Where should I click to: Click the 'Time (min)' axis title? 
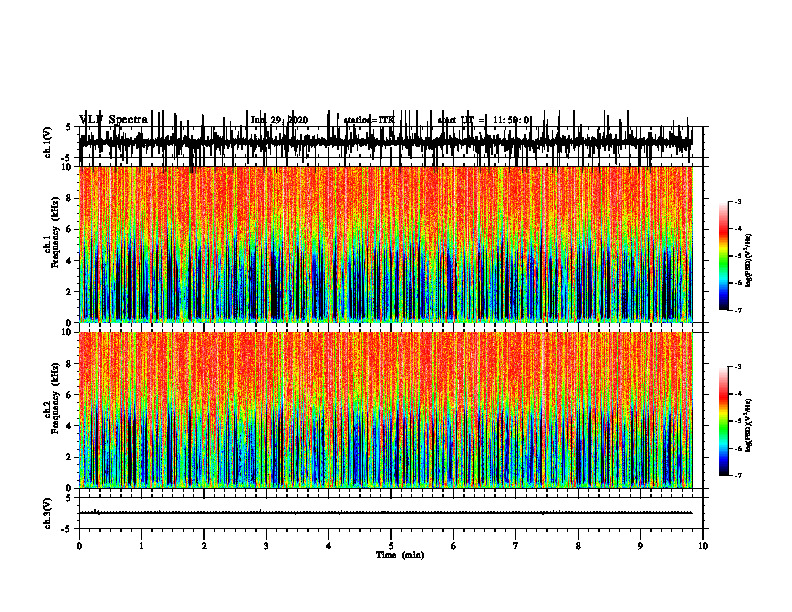pyautogui.click(x=400, y=555)
